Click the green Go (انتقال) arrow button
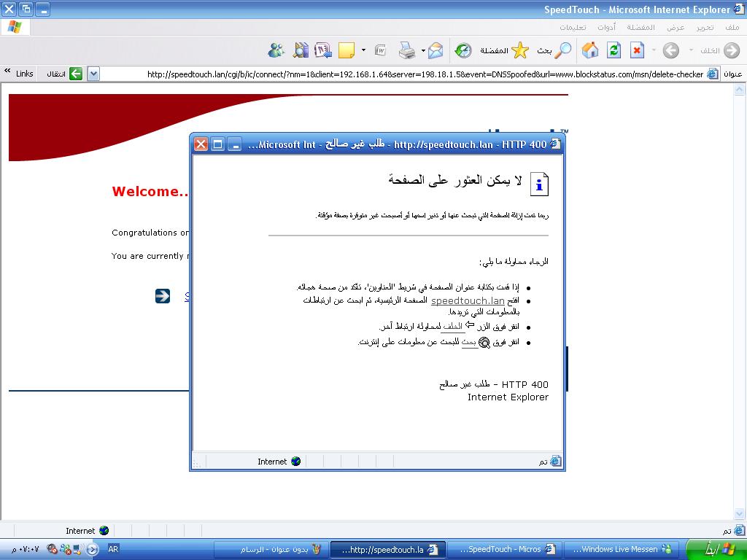 [x=76, y=74]
